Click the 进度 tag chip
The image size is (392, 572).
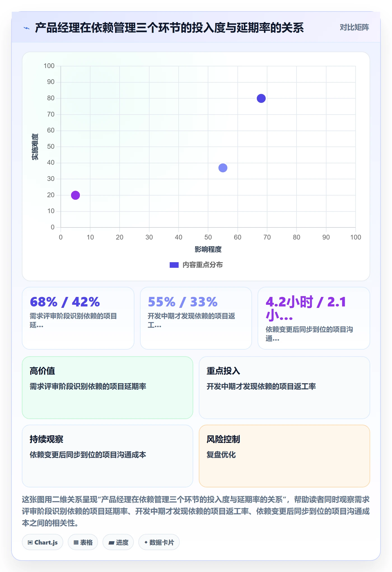coord(118,542)
